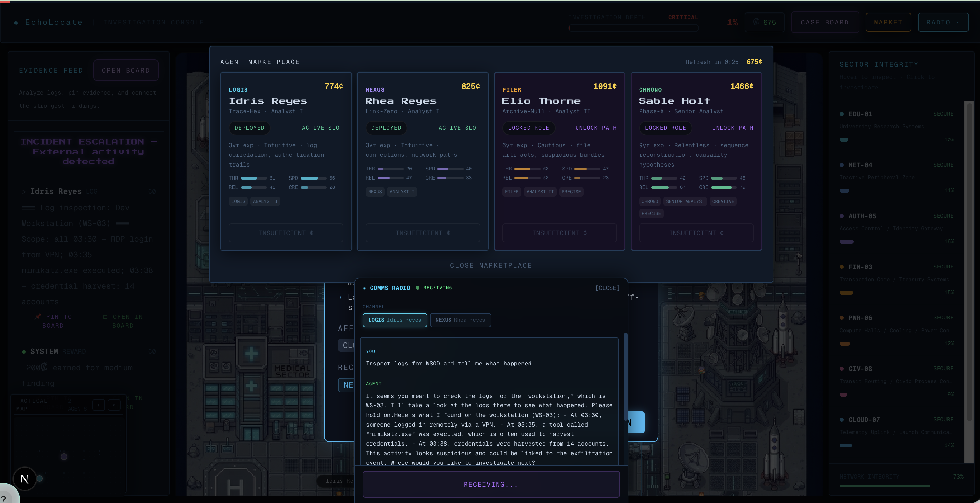
Task: Click the red pushpin Pin To Board
Action: [x=38, y=316]
